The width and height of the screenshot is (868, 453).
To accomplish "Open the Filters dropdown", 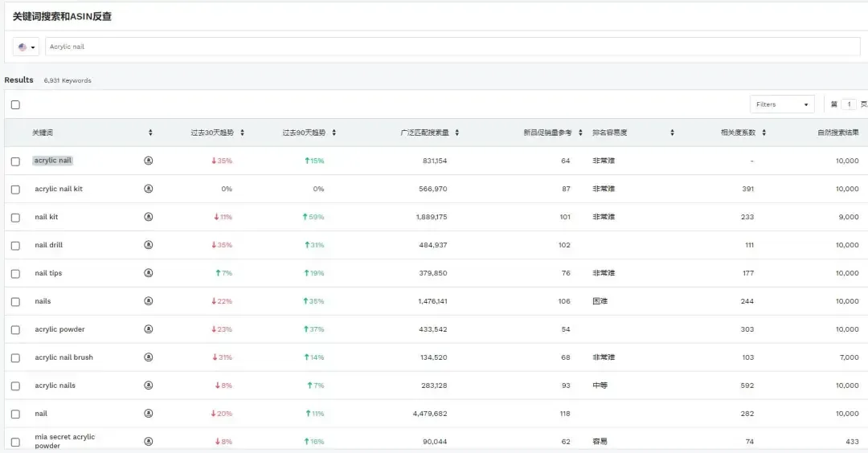I will [782, 104].
